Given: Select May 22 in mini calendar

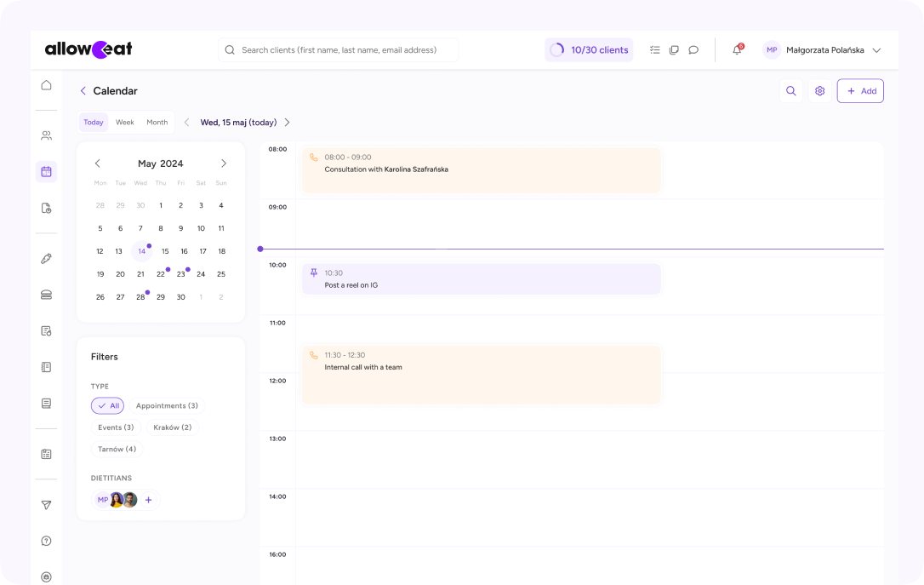Looking at the screenshot, I should pos(160,274).
